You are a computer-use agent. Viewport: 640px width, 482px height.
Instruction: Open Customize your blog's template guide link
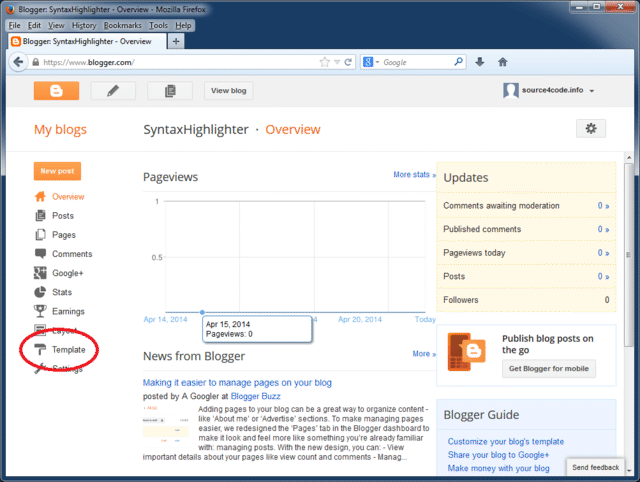tap(506, 441)
